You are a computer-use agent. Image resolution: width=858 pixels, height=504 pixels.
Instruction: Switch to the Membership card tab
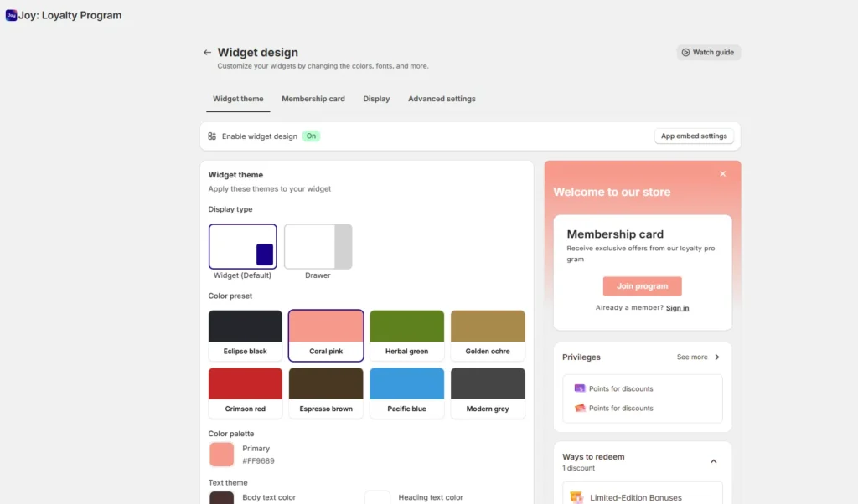[313, 99]
